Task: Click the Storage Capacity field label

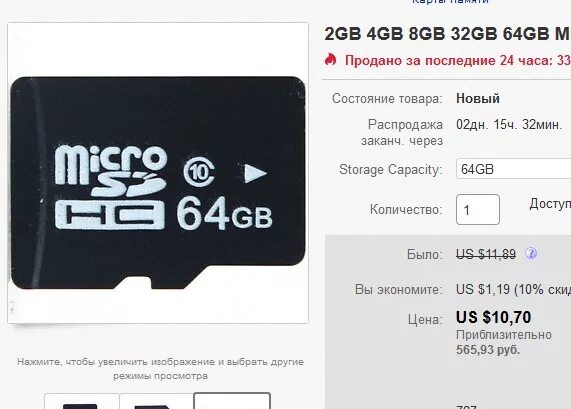Action: pyautogui.click(x=391, y=170)
